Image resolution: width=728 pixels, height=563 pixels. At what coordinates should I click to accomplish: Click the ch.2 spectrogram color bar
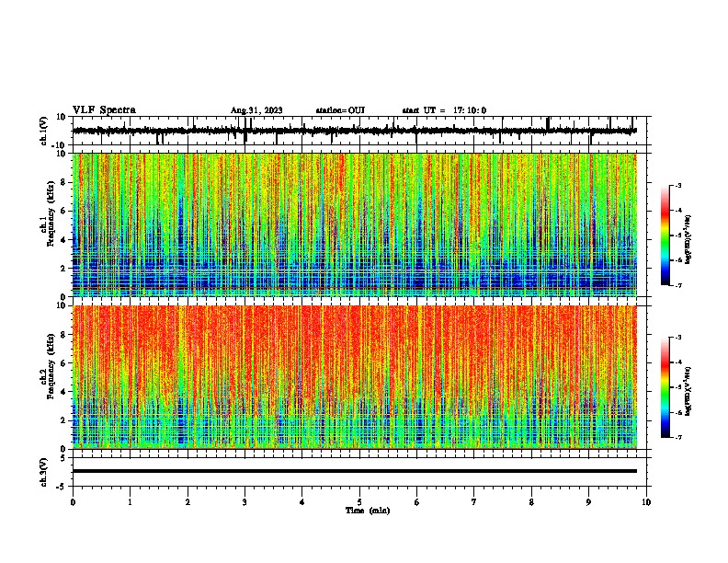[x=665, y=387]
